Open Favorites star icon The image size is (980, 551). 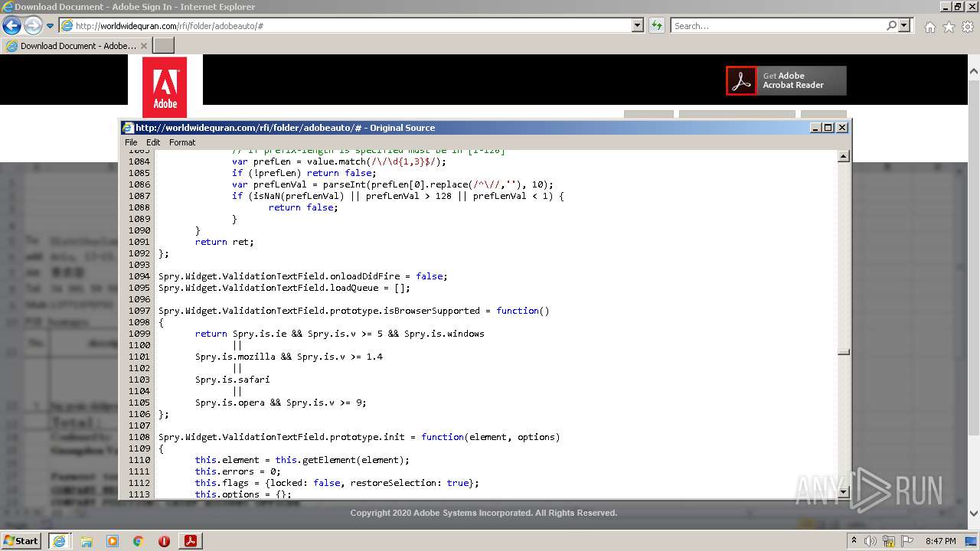coord(949,27)
